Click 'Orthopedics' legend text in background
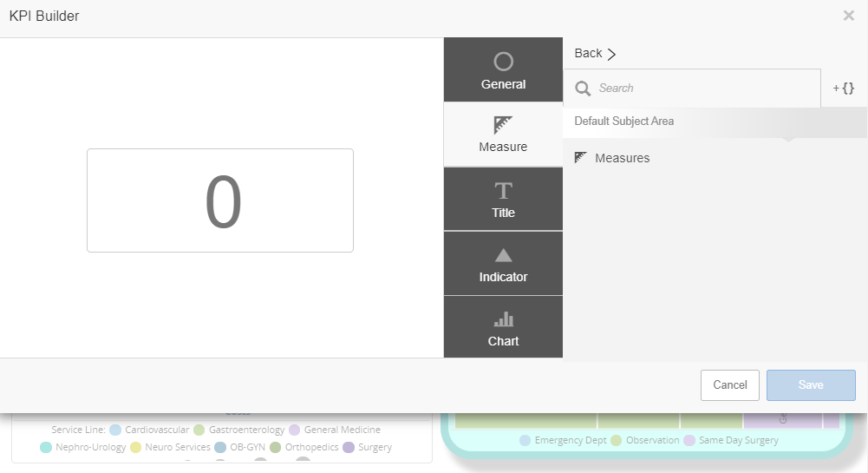 click(311, 447)
